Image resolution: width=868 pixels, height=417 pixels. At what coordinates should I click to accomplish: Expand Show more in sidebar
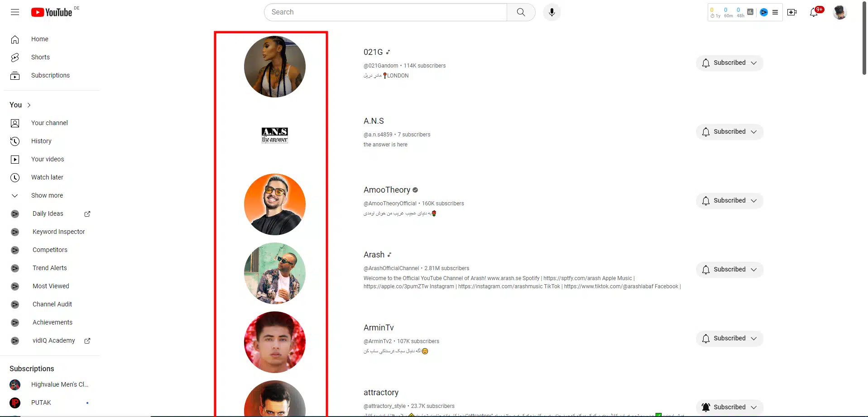click(47, 195)
